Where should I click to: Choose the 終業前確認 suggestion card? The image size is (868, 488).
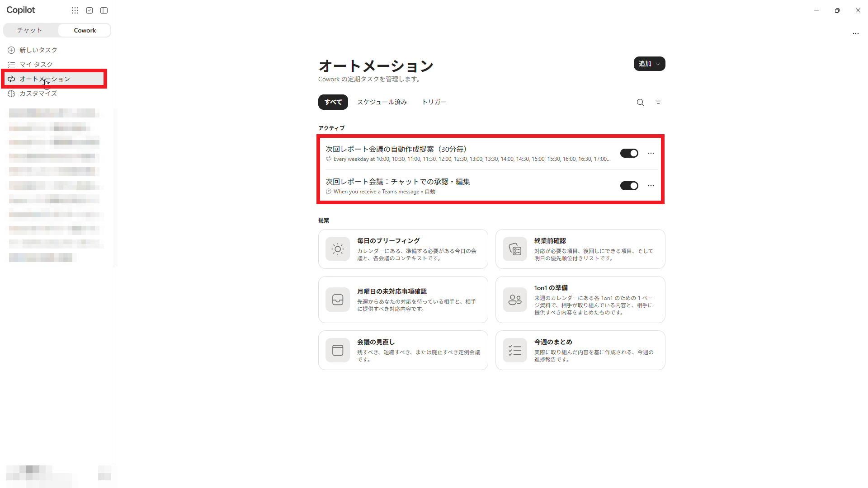pos(580,249)
